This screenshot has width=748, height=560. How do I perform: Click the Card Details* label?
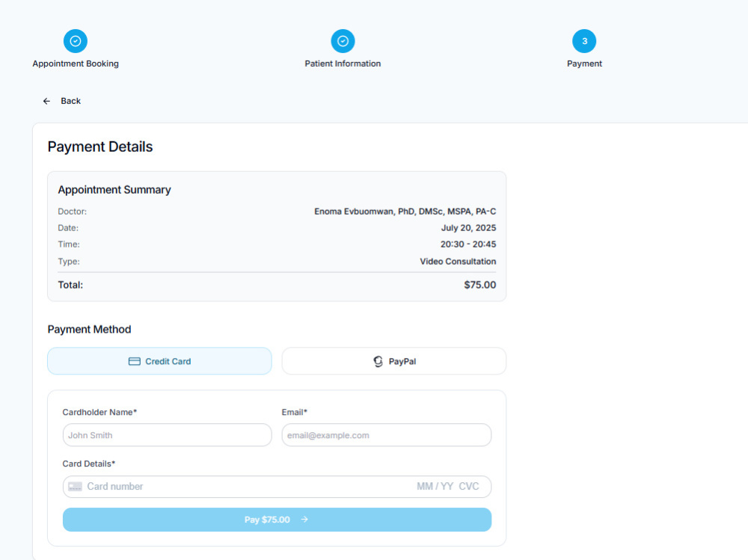[x=89, y=464]
